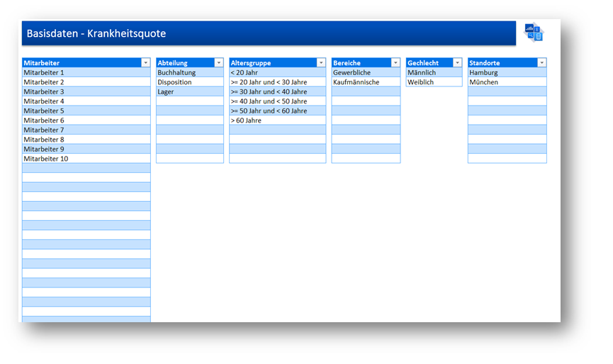Open the Bereiche column filter dropdown
This screenshot has width=613, height=364.
click(x=395, y=63)
